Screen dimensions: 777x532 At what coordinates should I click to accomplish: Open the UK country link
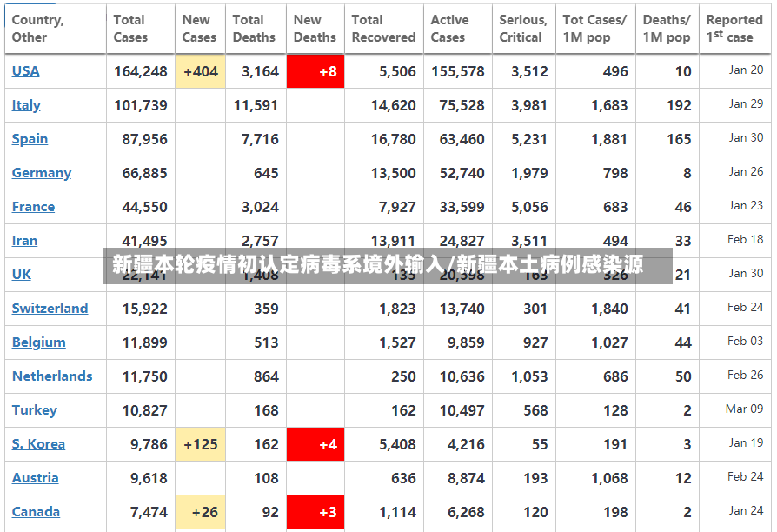[22, 274]
